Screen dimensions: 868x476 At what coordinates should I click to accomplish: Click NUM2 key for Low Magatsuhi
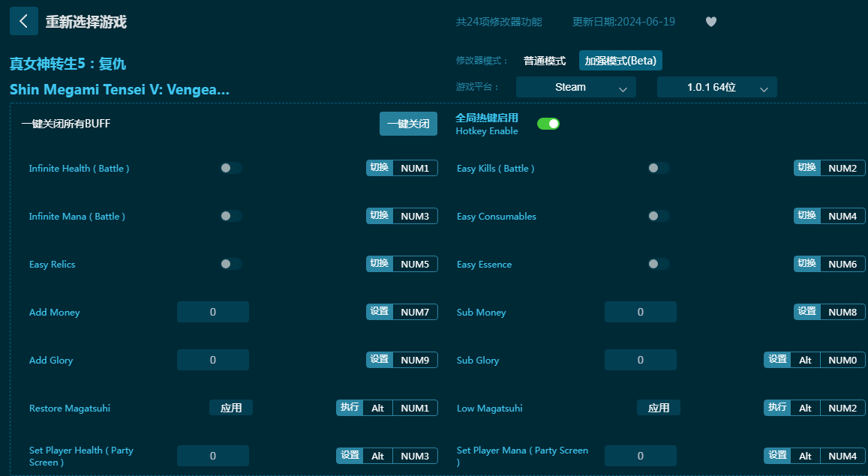coord(843,408)
